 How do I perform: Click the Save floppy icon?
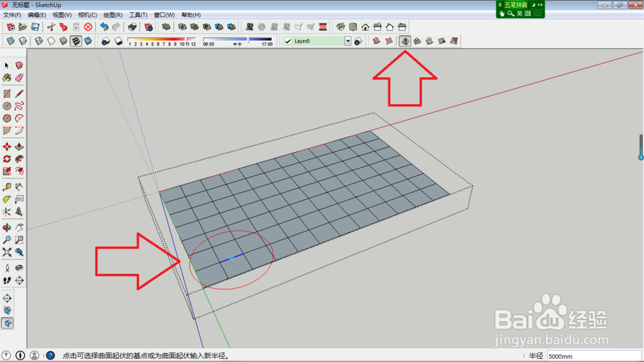35,27
